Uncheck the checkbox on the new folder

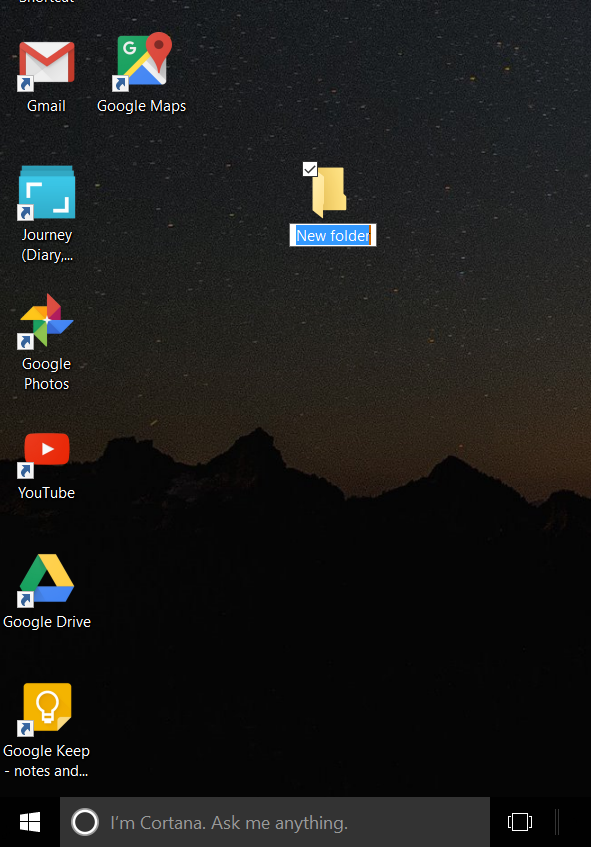[x=310, y=169]
